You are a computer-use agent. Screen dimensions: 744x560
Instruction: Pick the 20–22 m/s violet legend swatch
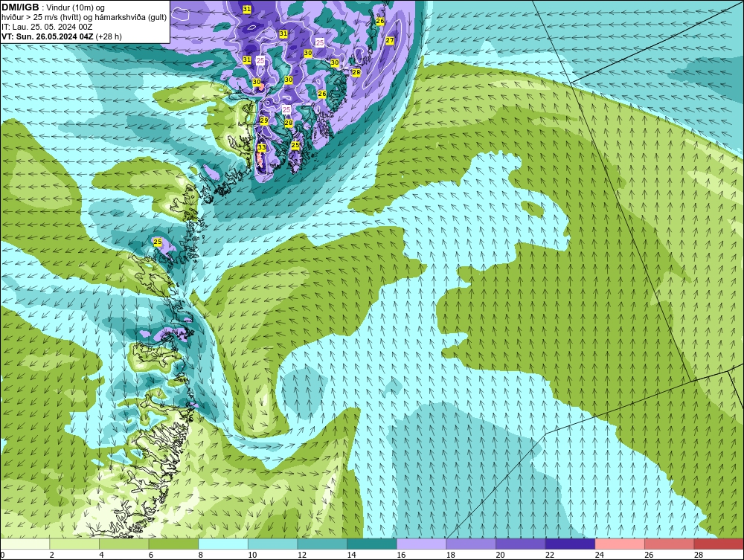click(x=521, y=544)
